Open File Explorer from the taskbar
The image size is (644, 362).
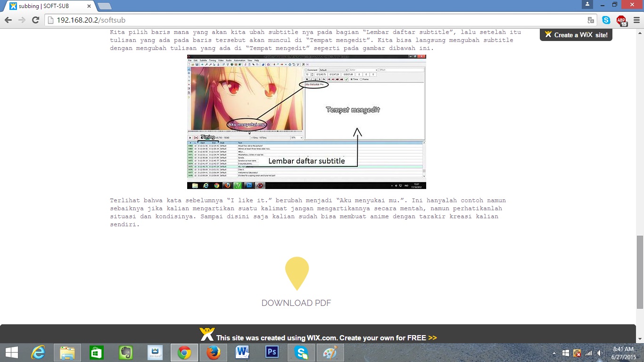point(67,353)
